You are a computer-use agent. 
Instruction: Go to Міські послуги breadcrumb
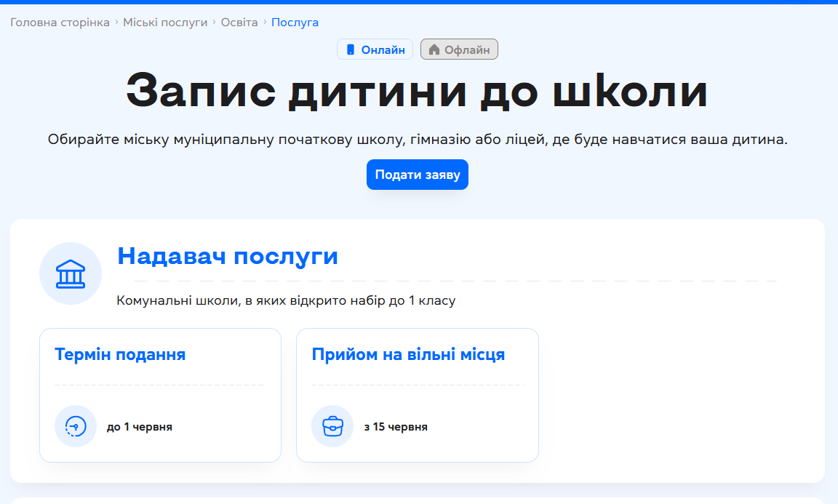(x=165, y=23)
